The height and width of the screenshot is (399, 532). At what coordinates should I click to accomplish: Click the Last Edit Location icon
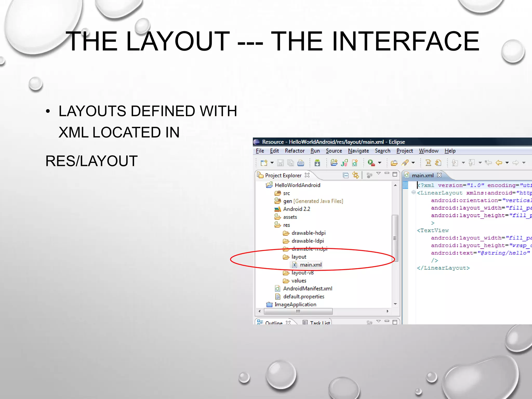[488, 163]
